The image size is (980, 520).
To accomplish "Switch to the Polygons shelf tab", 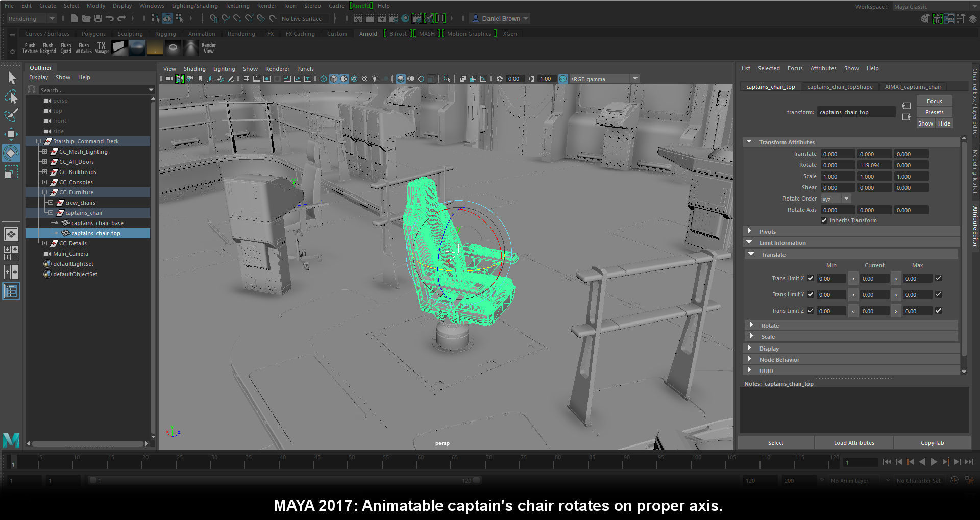I will coord(93,34).
